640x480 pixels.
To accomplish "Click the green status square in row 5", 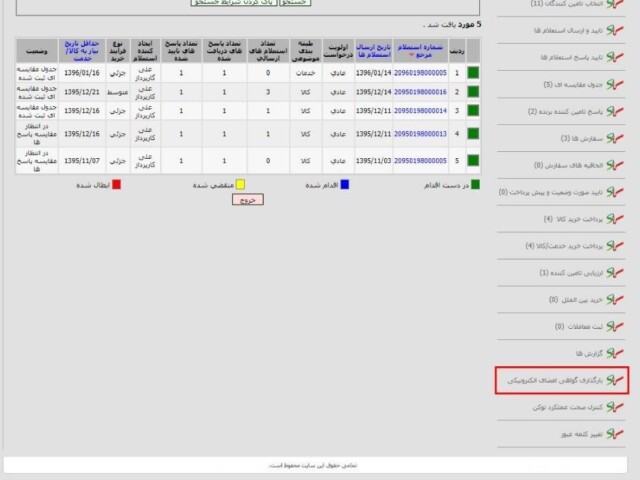I will (472, 160).
